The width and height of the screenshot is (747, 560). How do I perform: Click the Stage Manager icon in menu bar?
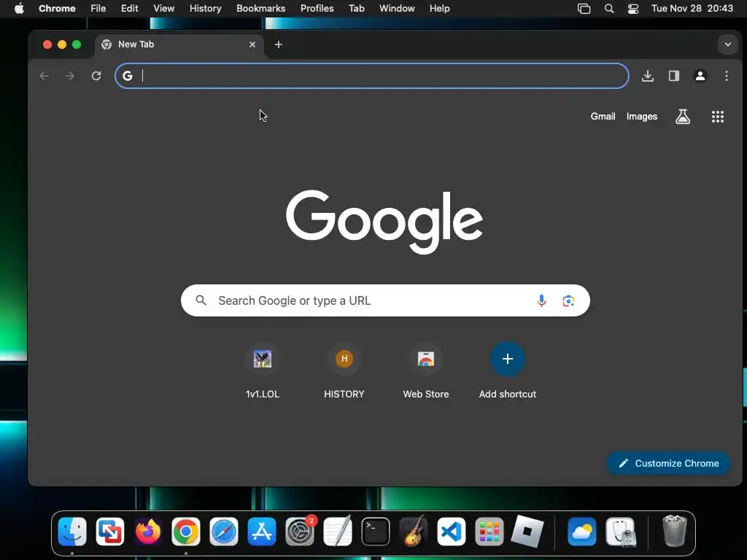pyautogui.click(x=584, y=8)
